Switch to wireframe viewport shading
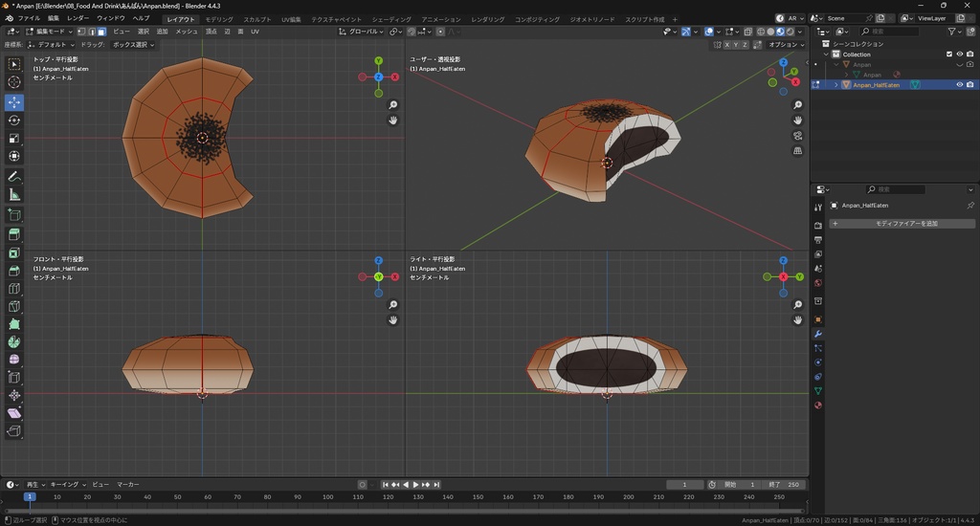Image resolution: width=980 pixels, height=526 pixels. point(761,32)
